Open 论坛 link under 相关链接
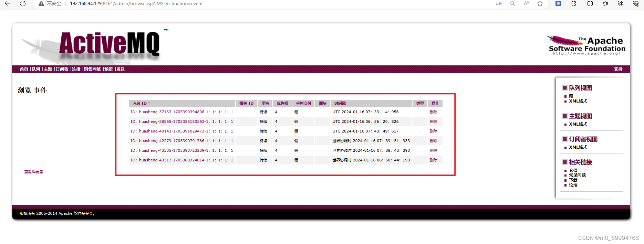This screenshot has height=244, width=644. pos(573,185)
